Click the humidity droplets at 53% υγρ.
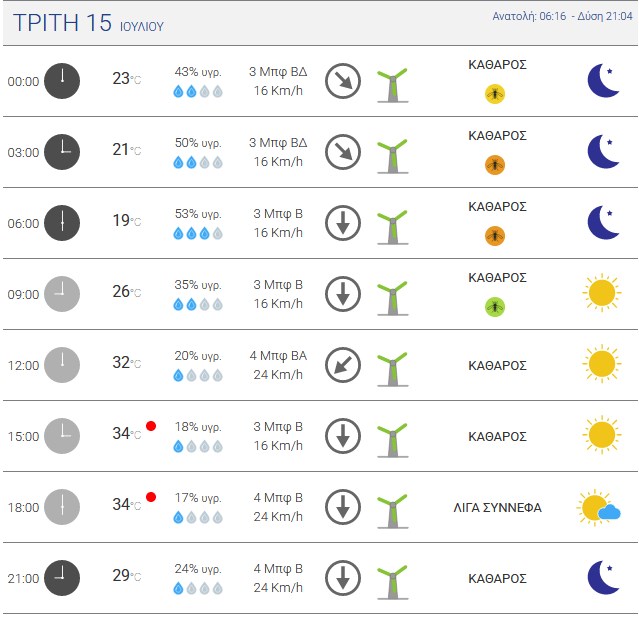 [x=198, y=233]
